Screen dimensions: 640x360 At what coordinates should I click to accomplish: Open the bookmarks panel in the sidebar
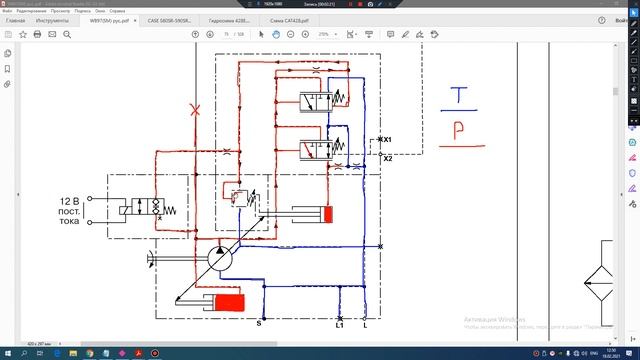point(7,69)
